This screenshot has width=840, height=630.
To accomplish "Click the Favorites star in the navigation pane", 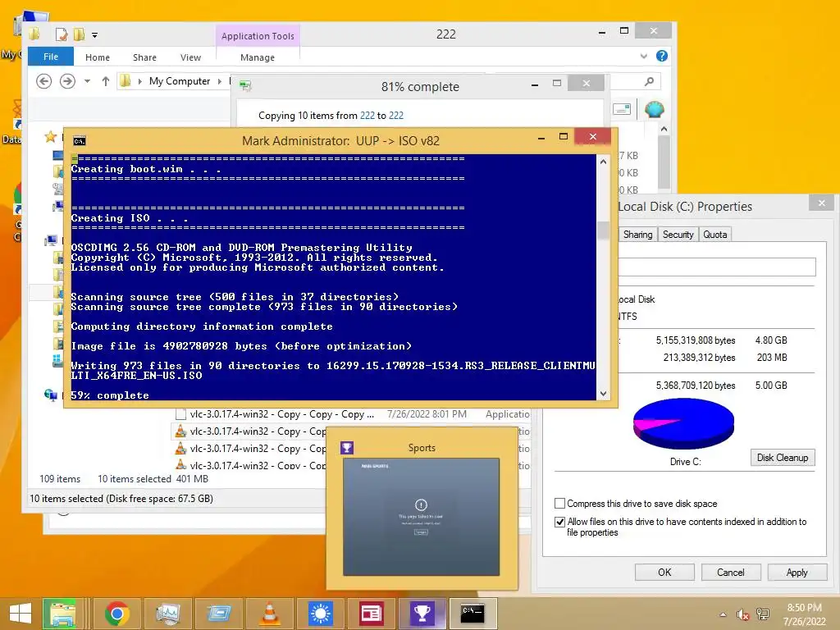I will (x=51, y=137).
